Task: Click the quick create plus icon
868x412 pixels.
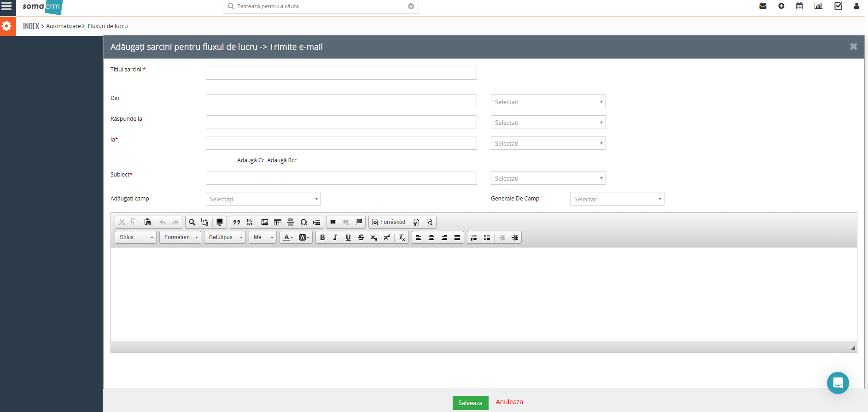Action: click(x=781, y=6)
